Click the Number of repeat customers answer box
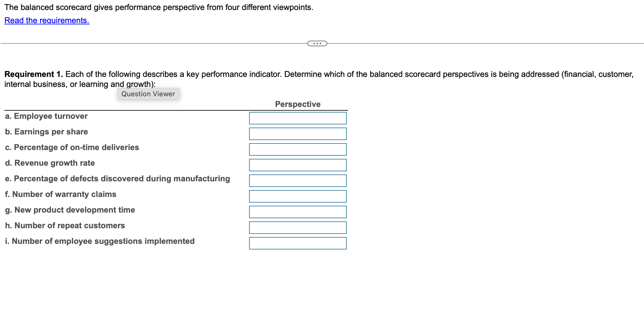The image size is (644, 312). pos(297,227)
